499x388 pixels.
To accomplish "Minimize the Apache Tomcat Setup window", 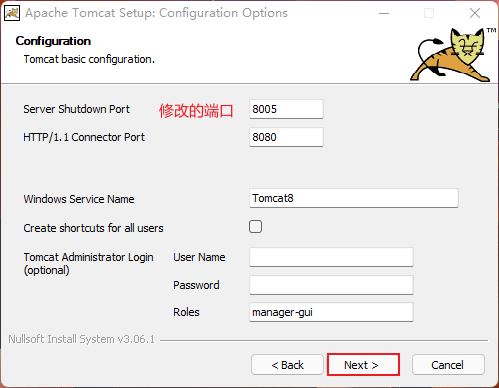I will 384,13.
